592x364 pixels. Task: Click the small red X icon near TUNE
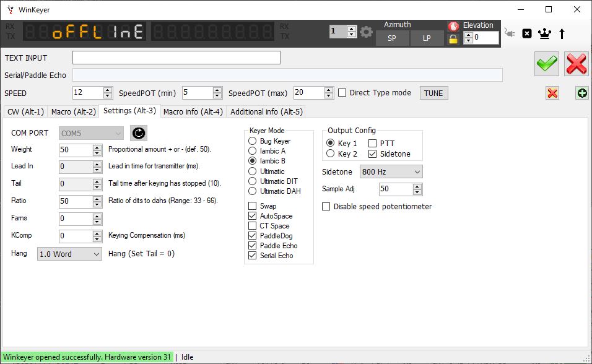pyautogui.click(x=552, y=93)
